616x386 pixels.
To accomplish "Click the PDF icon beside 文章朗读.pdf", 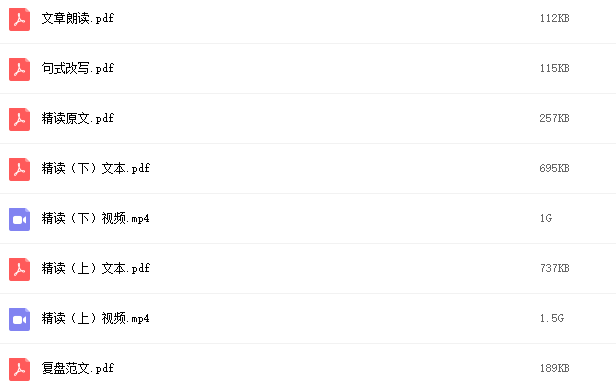I will pyautogui.click(x=20, y=19).
